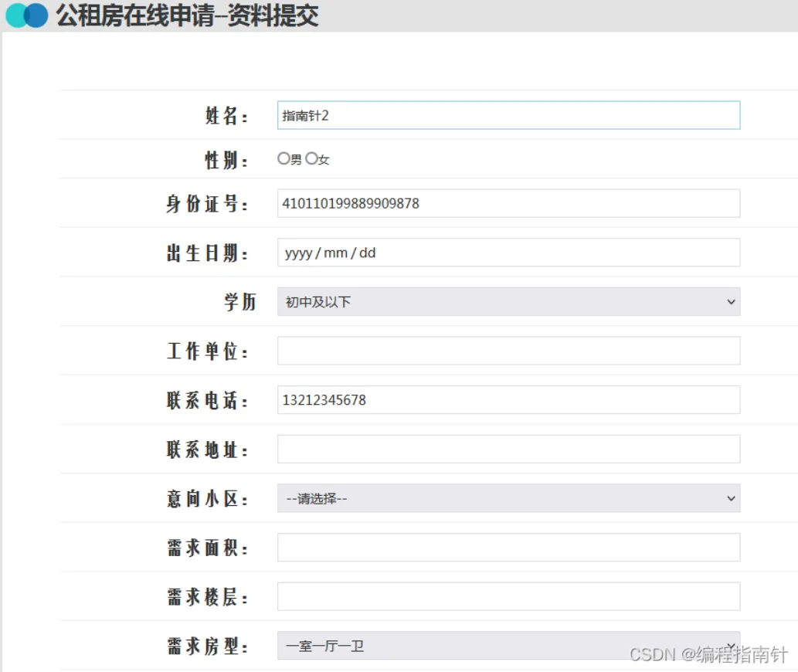The width and height of the screenshot is (798, 672).
Task: Click the 姓名 name input field
Action: coord(508,115)
